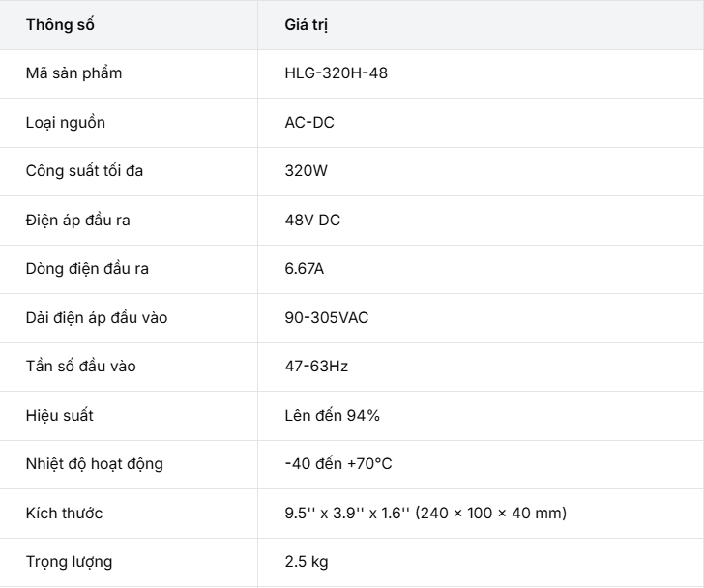
Task: Click the 'Mã sản phẩm' row label
Action: tap(73, 73)
